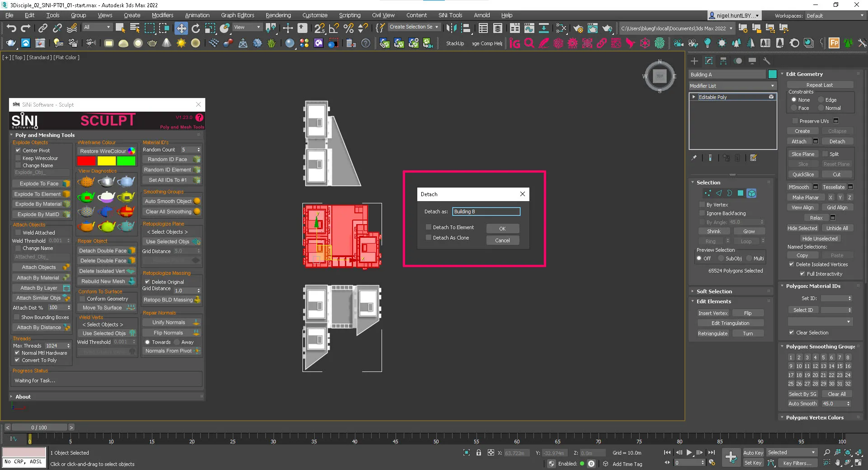Screen dimensions: 868x470
Task: Enable the Detach To Element checkbox
Action: click(x=429, y=227)
